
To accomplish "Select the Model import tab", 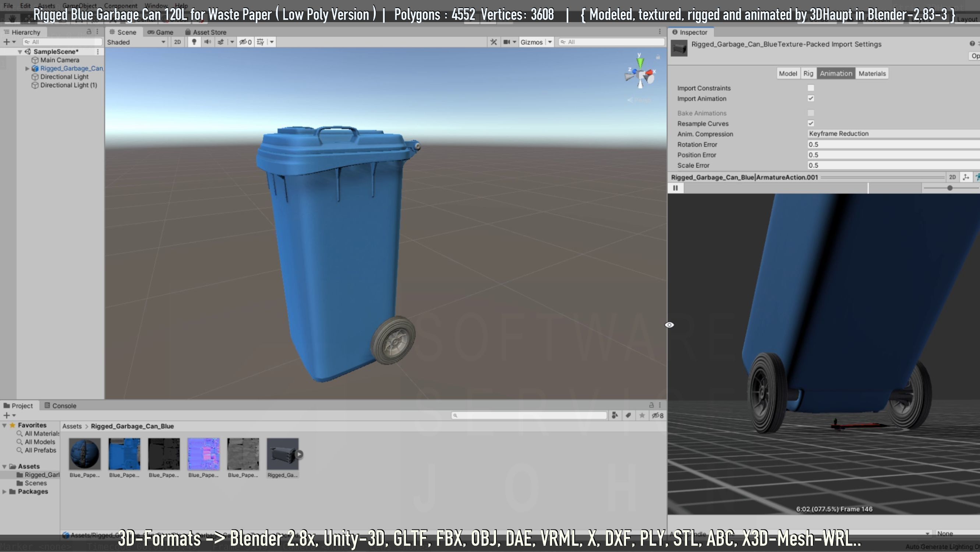I will tap(788, 74).
